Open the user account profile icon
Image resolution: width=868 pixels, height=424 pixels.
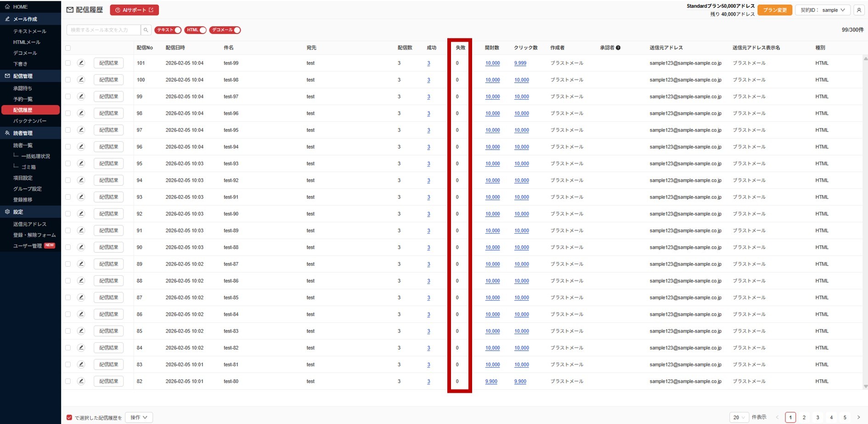tap(858, 10)
